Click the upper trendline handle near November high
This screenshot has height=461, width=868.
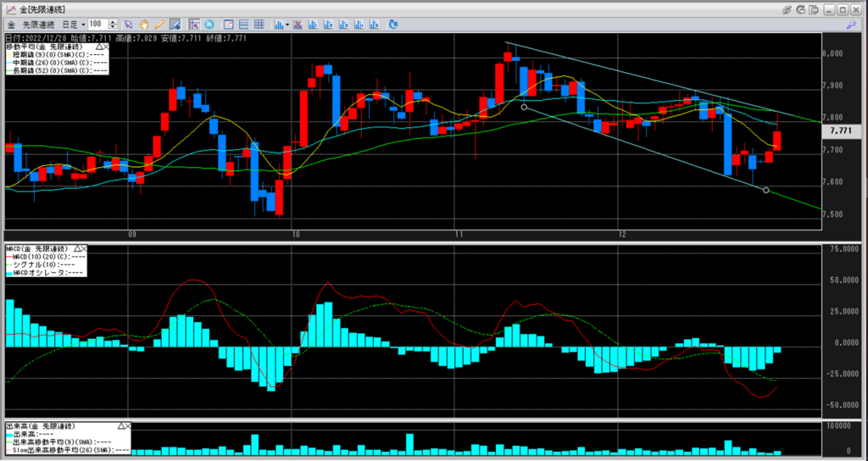[524, 108]
